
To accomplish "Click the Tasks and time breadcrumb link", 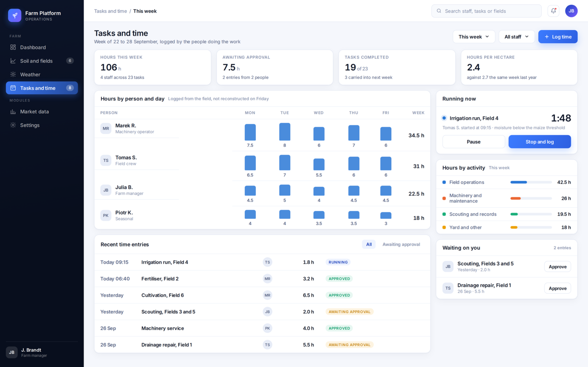I will click(x=110, y=11).
